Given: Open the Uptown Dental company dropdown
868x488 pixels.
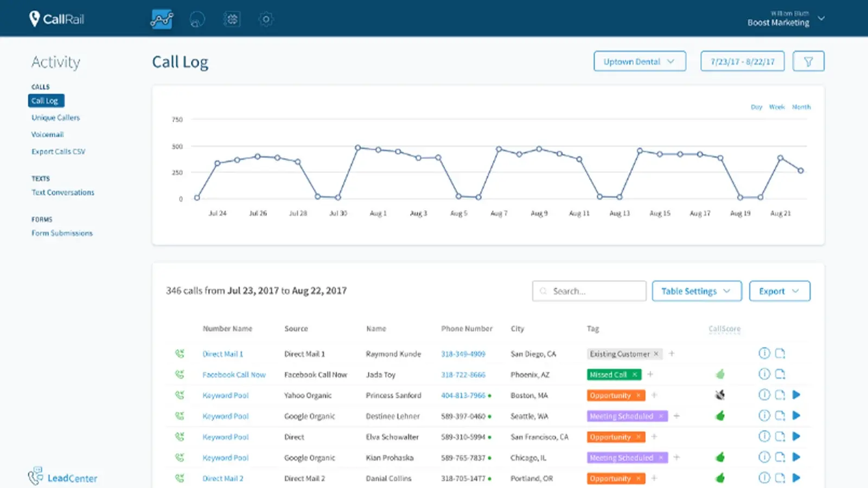Looking at the screenshot, I should point(640,61).
